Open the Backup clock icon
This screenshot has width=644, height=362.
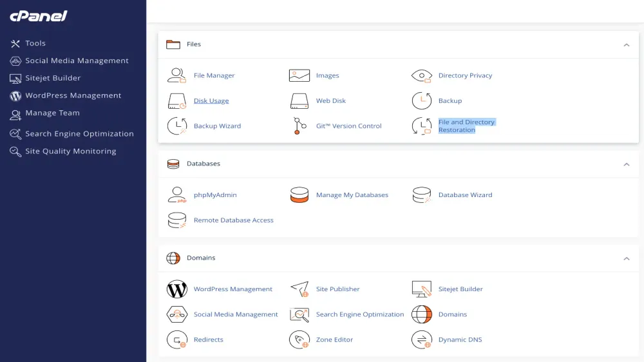[x=422, y=100]
